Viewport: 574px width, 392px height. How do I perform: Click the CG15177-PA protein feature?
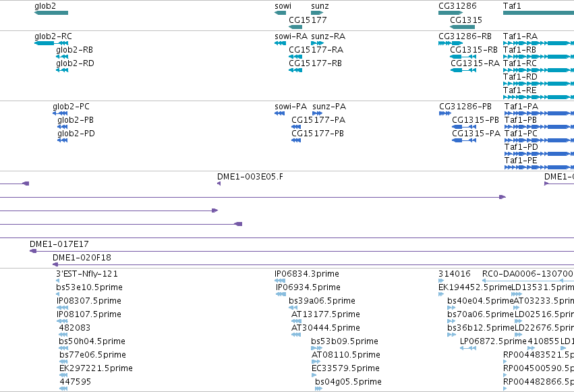[318, 120]
